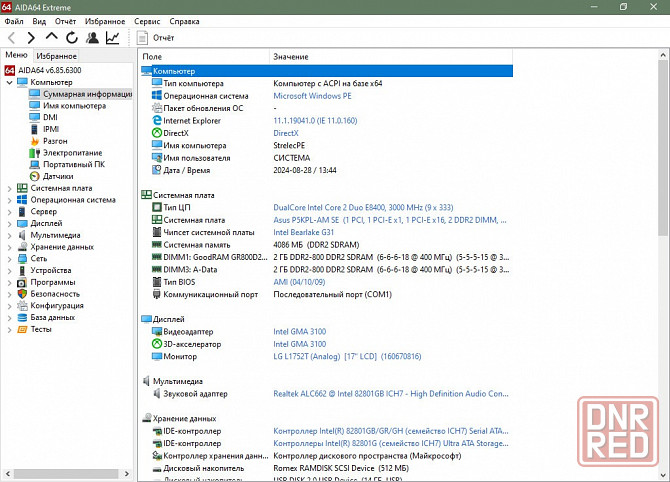The image size is (670, 482).
Task: Expand the Дисплей tree node
Action: click(9, 223)
